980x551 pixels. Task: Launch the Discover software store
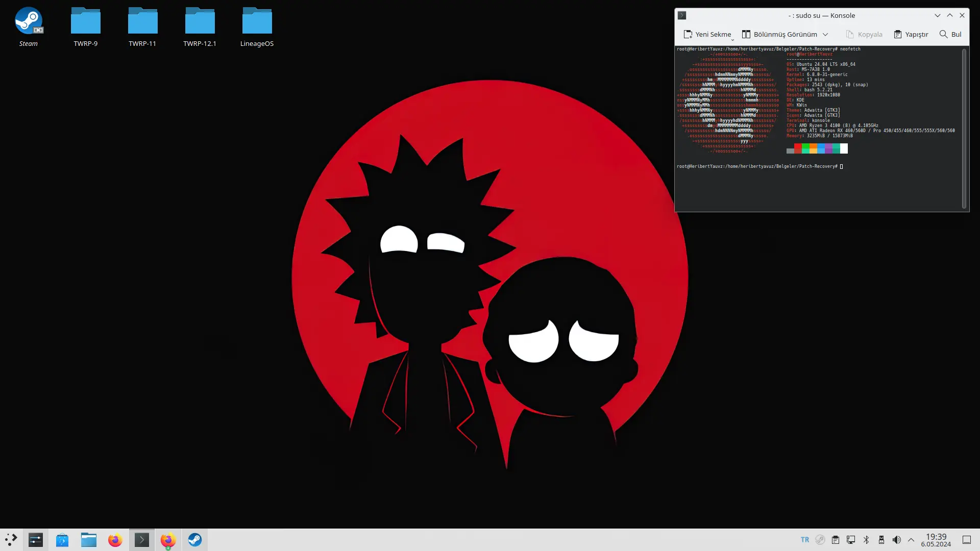62,540
